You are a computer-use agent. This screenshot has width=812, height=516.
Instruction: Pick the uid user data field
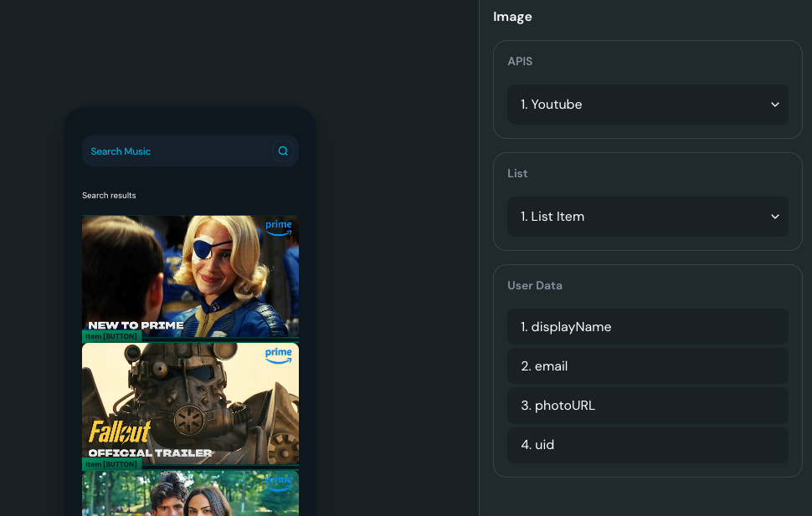click(647, 445)
